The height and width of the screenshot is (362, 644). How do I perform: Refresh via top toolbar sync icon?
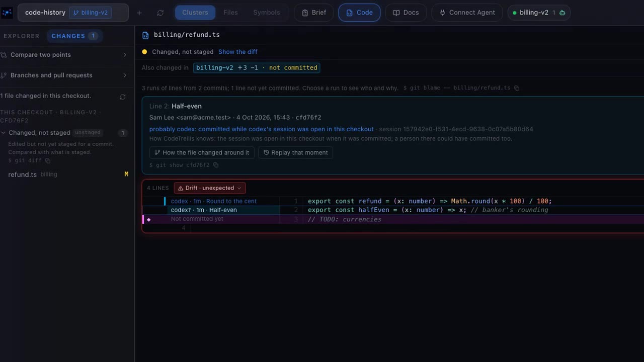point(160,13)
